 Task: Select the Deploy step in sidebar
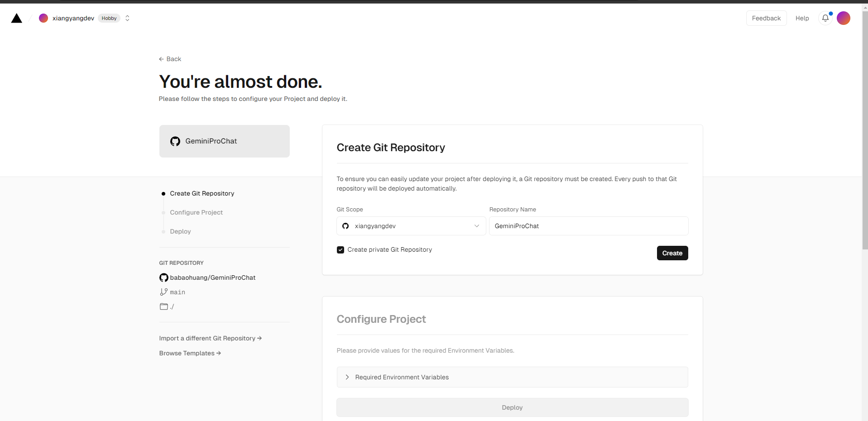[x=180, y=231]
